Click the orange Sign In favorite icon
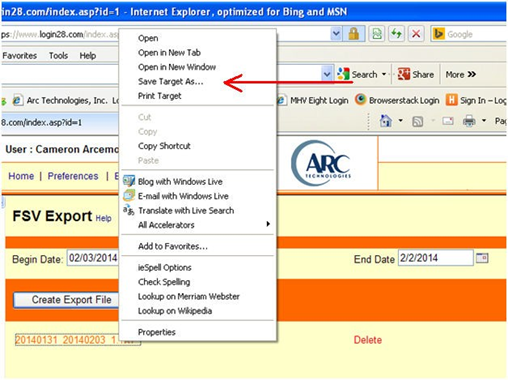This screenshot has height=380, width=508. pos(451,100)
